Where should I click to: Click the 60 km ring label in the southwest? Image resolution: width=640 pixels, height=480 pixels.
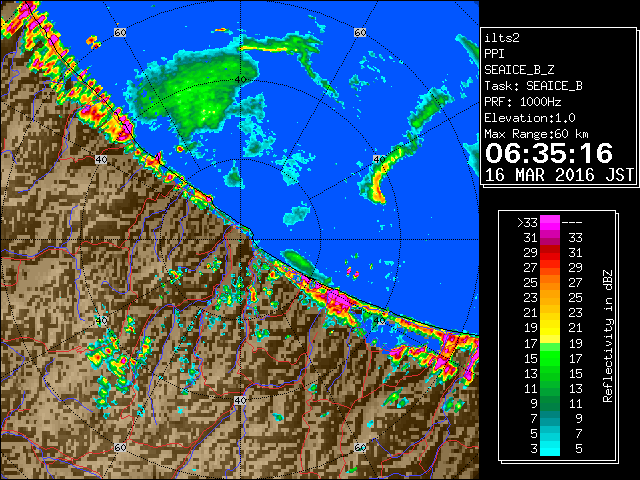120,447
